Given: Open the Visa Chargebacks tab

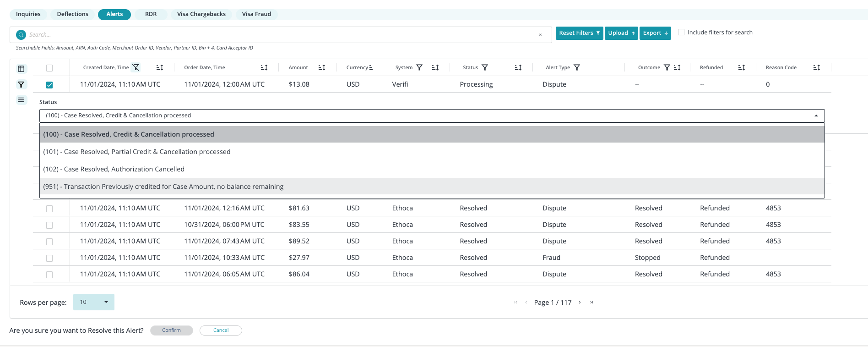Looking at the screenshot, I should tap(201, 14).
